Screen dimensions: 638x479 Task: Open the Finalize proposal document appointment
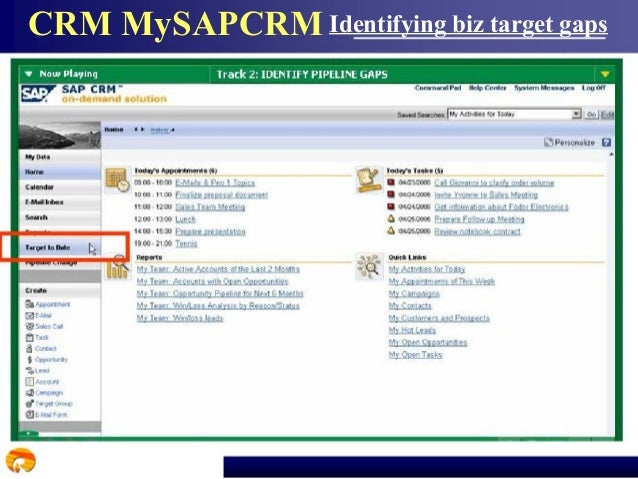[221, 195]
